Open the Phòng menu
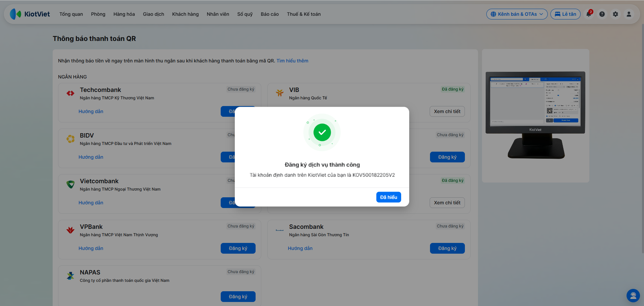This screenshot has width=644, height=306. pyautogui.click(x=98, y=14)
